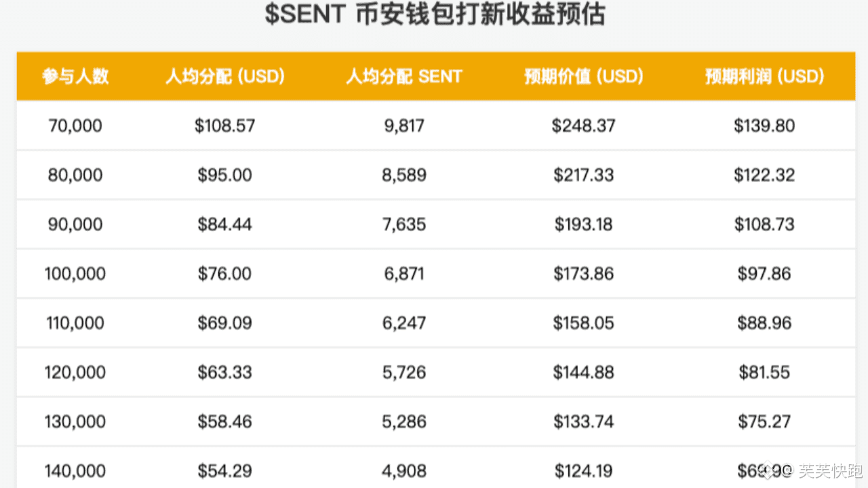
Task: Click the 预期价值 (USD) column header
Action: coord(583,77)
